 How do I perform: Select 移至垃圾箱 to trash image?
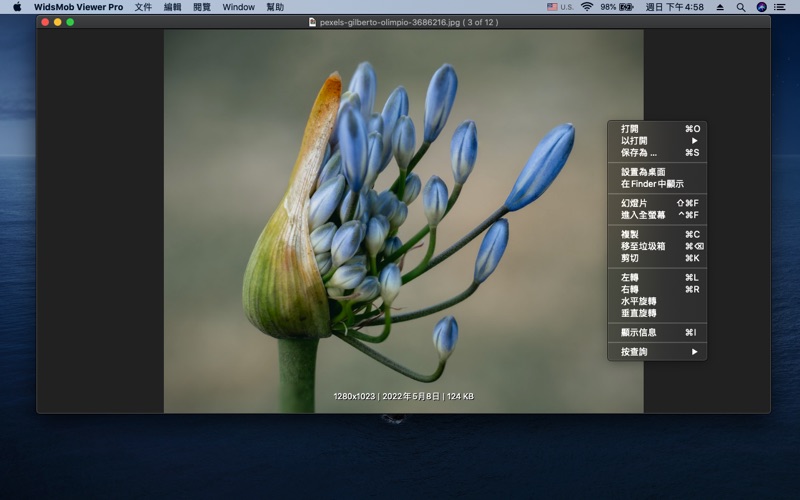[x=643, y=246]
